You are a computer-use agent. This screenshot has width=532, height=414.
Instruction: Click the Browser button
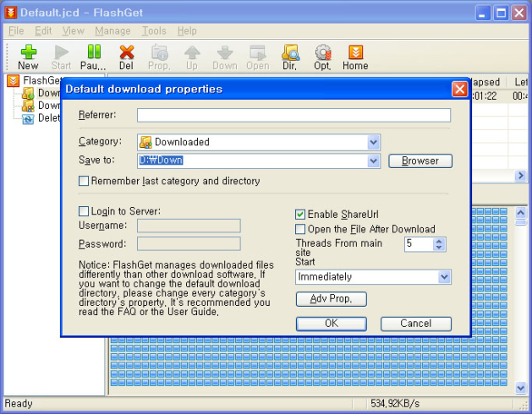click(420, 161)
